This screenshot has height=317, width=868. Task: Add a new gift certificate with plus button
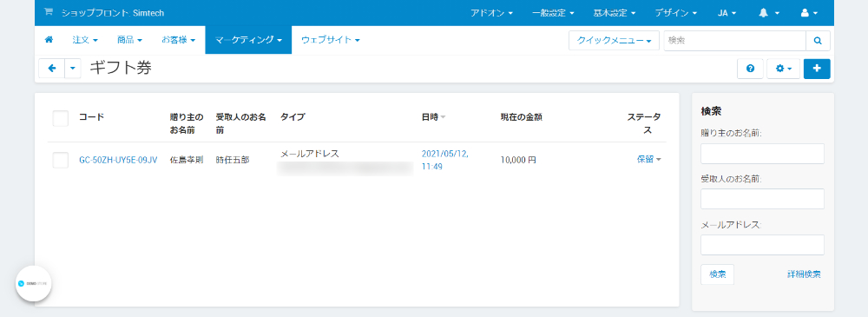click(x=817, y=69)
